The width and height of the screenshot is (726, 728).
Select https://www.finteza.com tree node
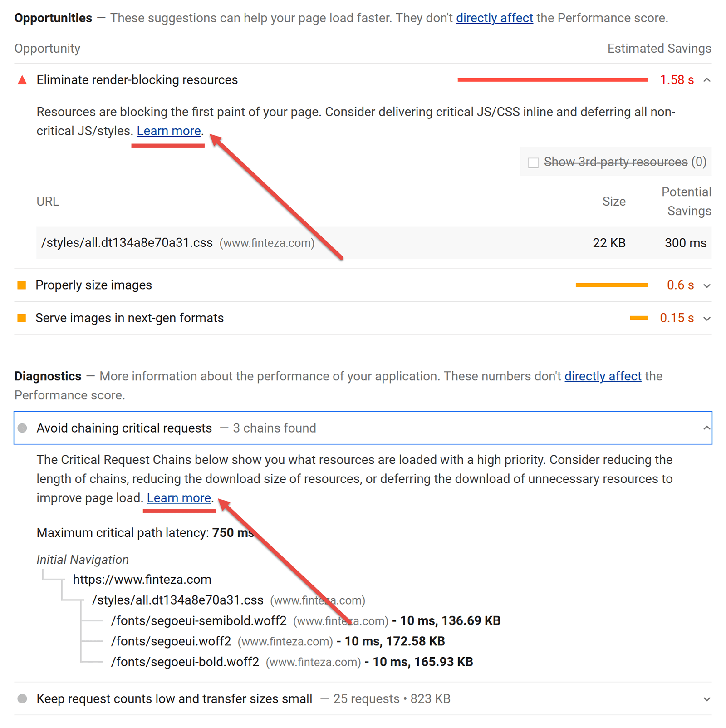142,580
